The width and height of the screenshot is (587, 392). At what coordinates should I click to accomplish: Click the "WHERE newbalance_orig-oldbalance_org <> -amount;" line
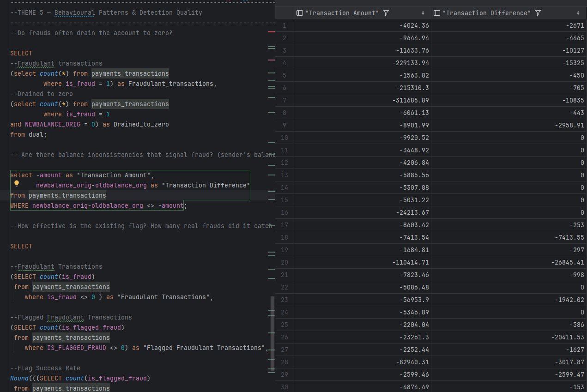[99, 205]
